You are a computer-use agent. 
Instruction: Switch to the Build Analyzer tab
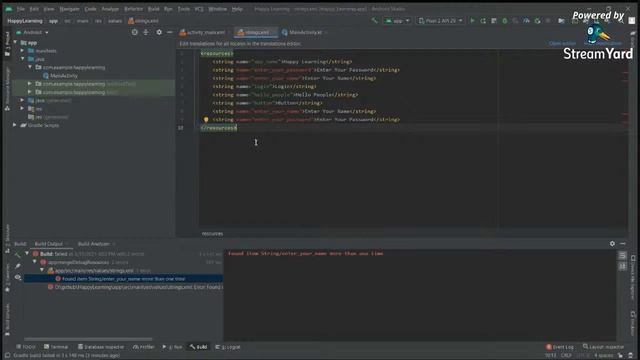pos(93,244)
